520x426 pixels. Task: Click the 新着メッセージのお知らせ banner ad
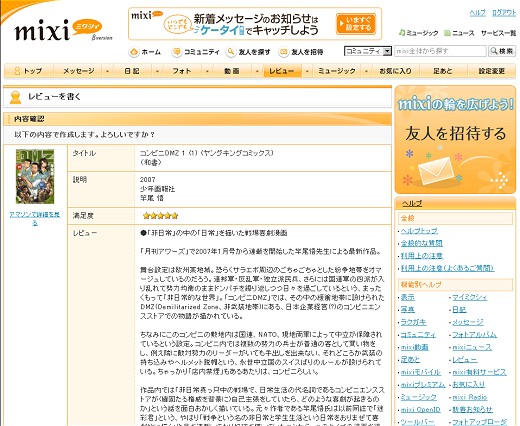coord(255,24)
